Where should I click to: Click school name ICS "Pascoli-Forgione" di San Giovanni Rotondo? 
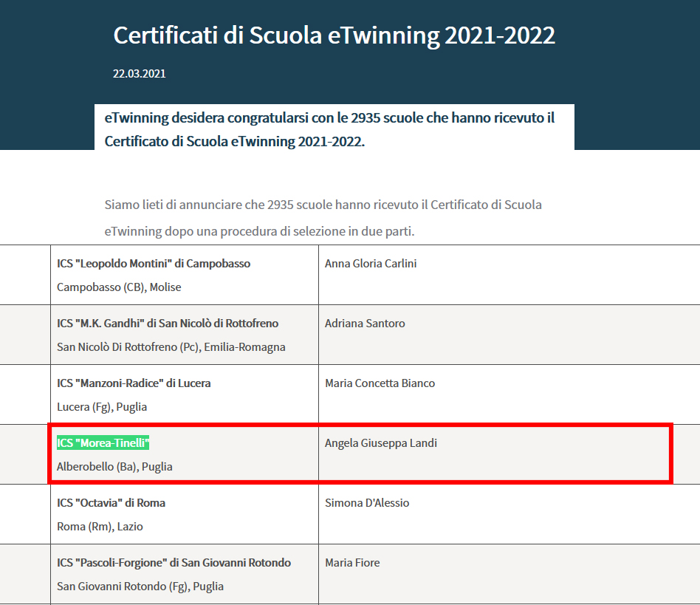[174, 563]
